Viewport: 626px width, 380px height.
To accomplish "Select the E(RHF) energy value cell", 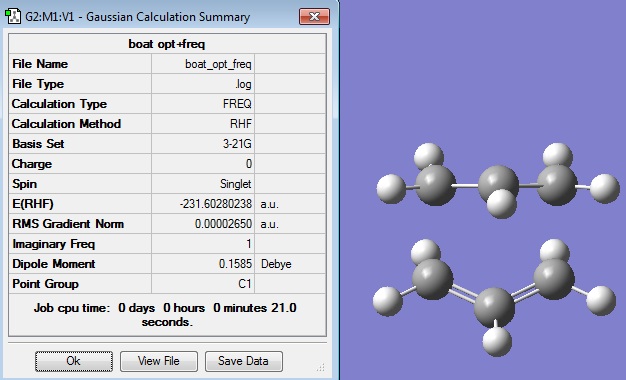I will 203,204.
